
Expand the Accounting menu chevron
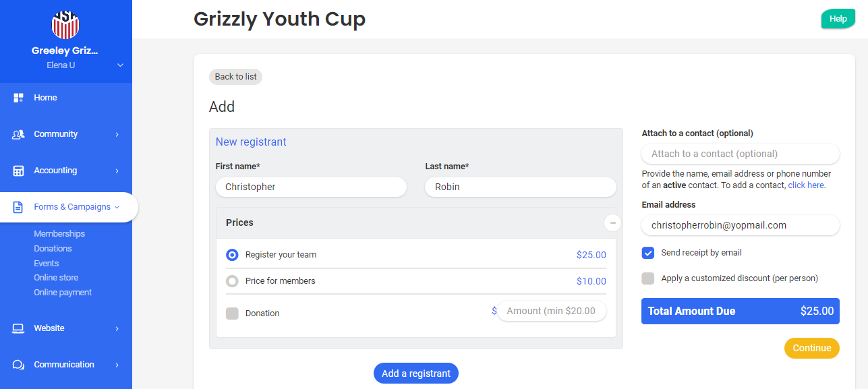pos(117,171)
